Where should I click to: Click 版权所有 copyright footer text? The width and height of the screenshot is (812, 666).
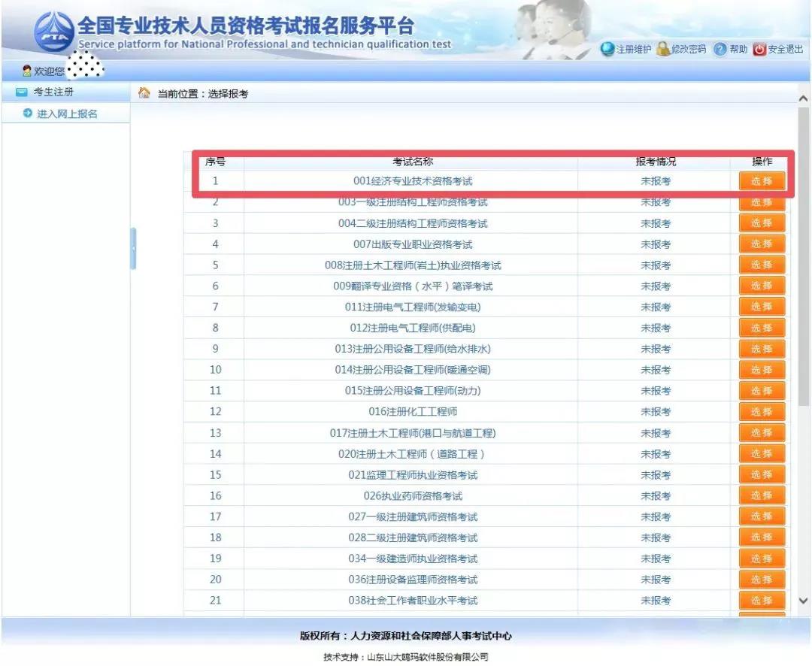click(405, 636)
